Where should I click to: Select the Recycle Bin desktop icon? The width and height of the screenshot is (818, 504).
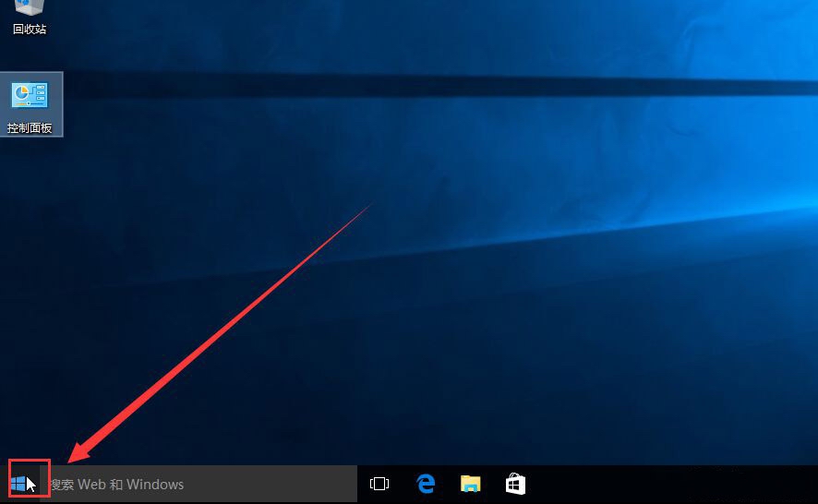pyautogui.click(x=30, y=18)
